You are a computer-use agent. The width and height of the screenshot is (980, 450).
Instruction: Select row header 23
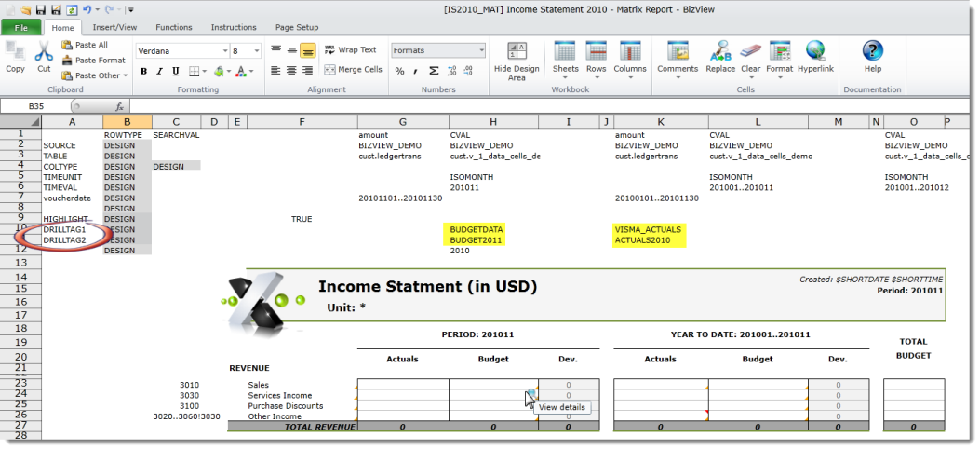pyautogui.click(x=20, y=384)
